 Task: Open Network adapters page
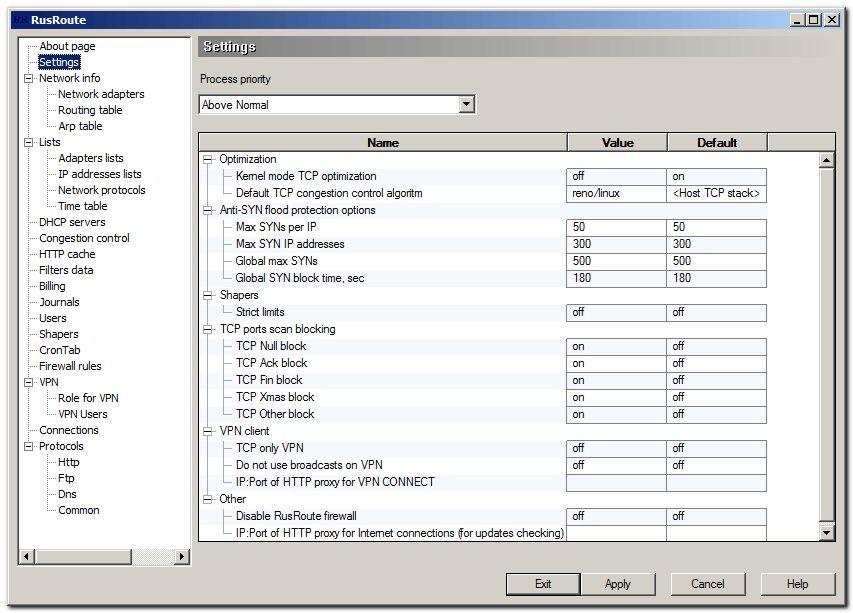(101, 94)
